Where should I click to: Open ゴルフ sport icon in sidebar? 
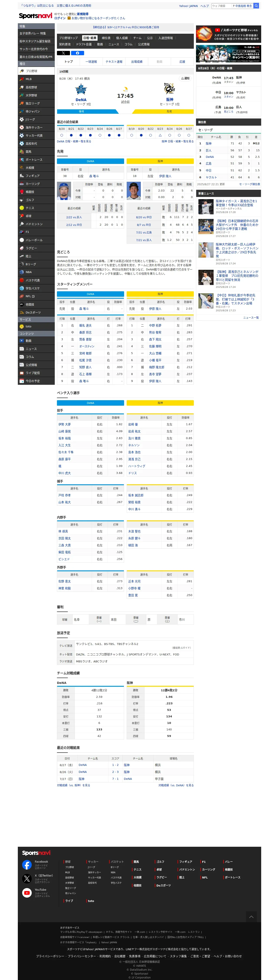(22, 200)
